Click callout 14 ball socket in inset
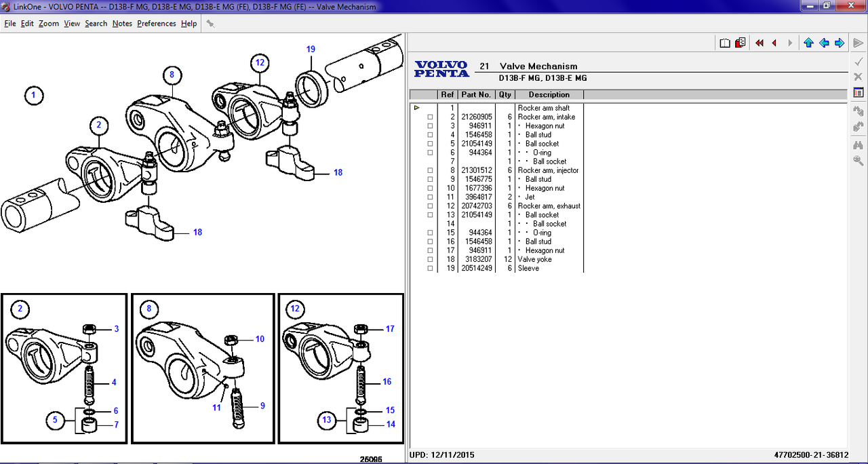This screenshot has height=464, width=868. pyautogui.click(x=391, y=425)
